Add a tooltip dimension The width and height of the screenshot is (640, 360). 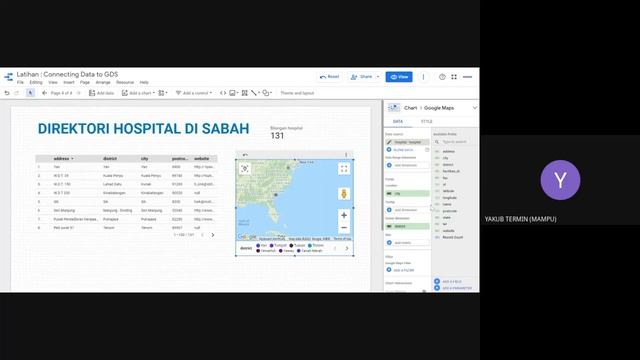[407, 210]
